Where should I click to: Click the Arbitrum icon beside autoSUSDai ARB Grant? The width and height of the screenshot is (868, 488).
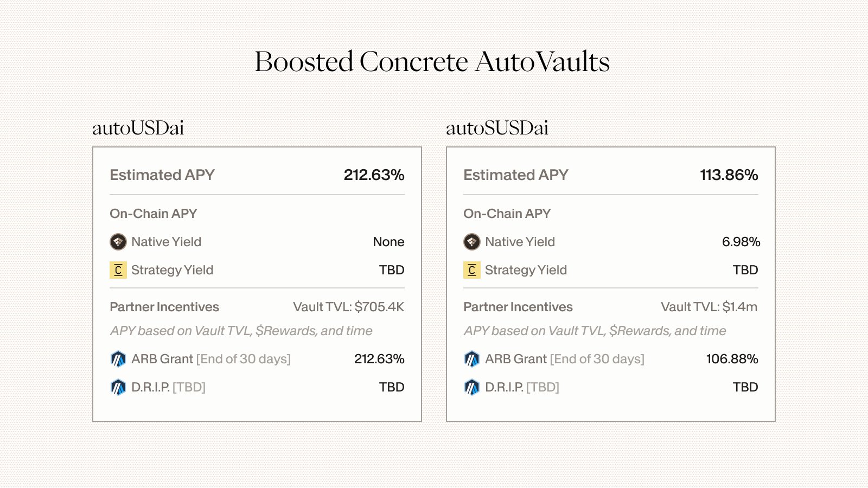(x=472, y=359)
